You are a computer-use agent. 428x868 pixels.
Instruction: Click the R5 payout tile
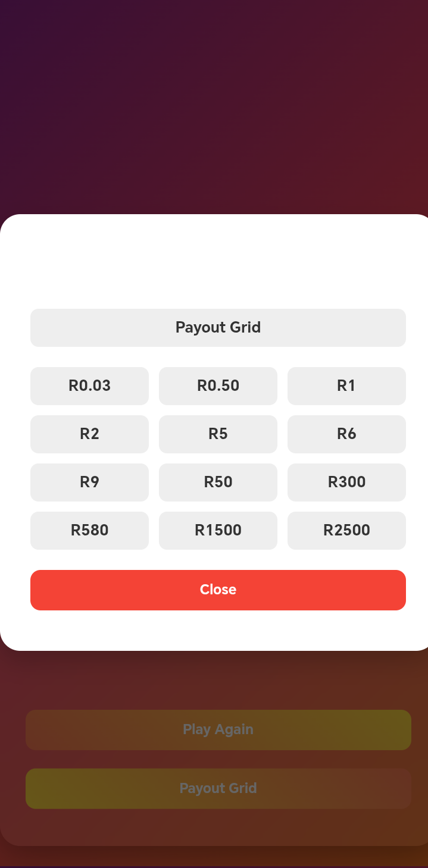[218, 434]
